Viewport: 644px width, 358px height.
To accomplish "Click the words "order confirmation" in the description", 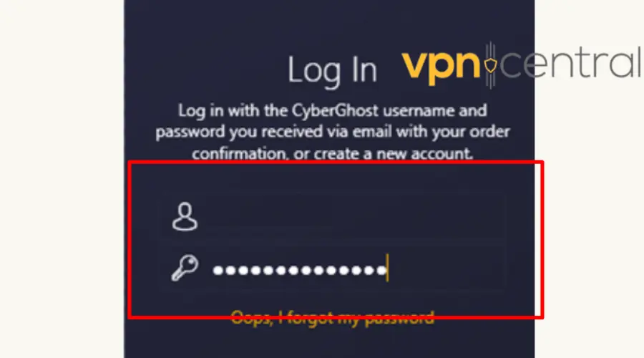I will pyautogui.click(x=333, y=142).
